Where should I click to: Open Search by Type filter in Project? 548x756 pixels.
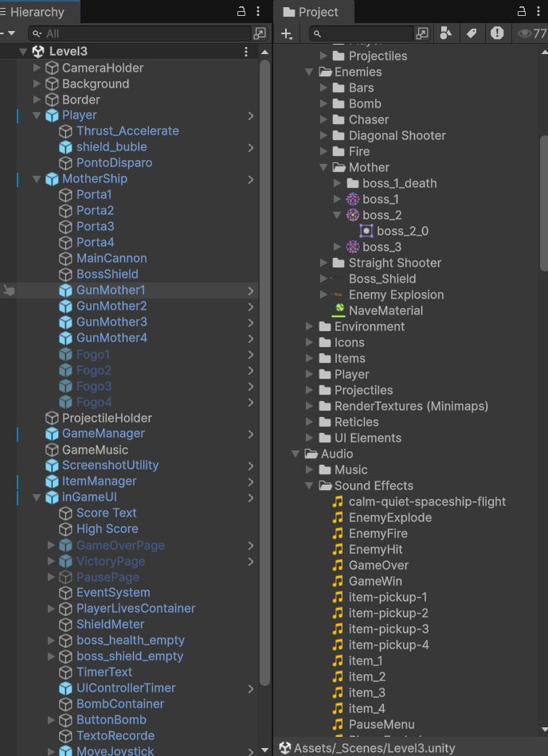click(x=446, y=33)
